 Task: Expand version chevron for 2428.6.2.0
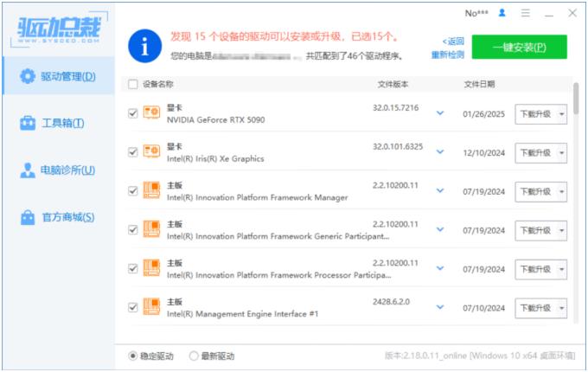[x=440, y=307]
